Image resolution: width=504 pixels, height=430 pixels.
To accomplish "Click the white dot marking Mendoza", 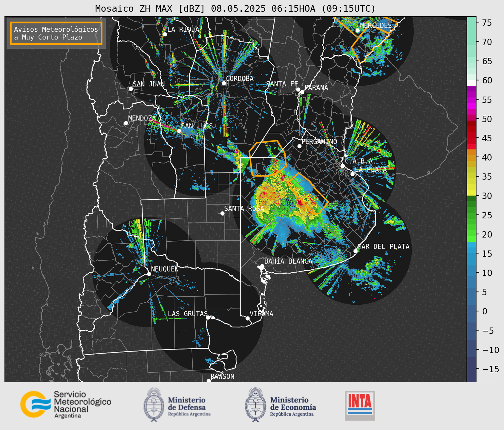I will click(126, 123).
